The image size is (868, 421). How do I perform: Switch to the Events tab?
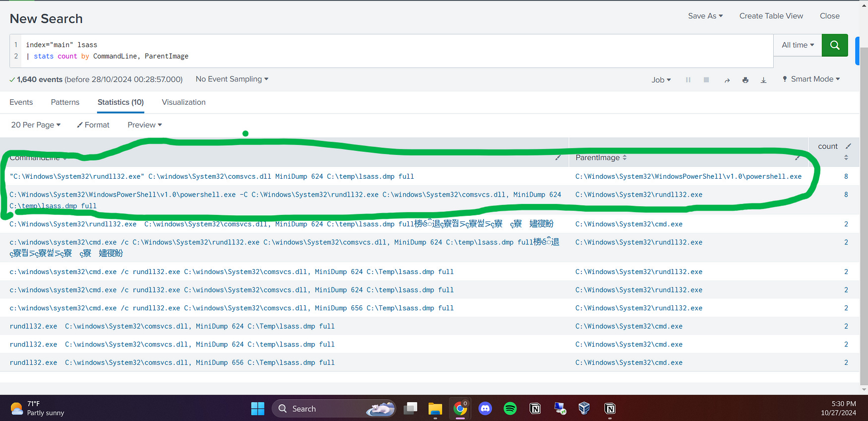point(21,102)
